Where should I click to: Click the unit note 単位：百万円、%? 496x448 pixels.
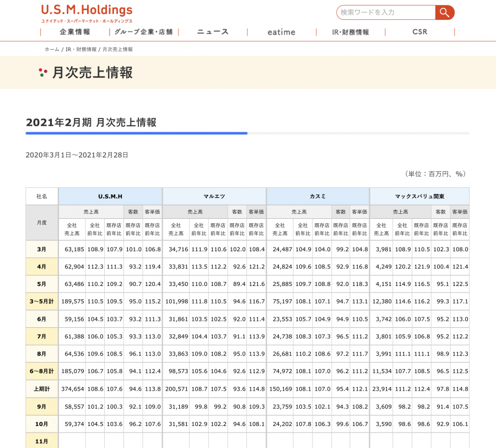click(435, 174)
